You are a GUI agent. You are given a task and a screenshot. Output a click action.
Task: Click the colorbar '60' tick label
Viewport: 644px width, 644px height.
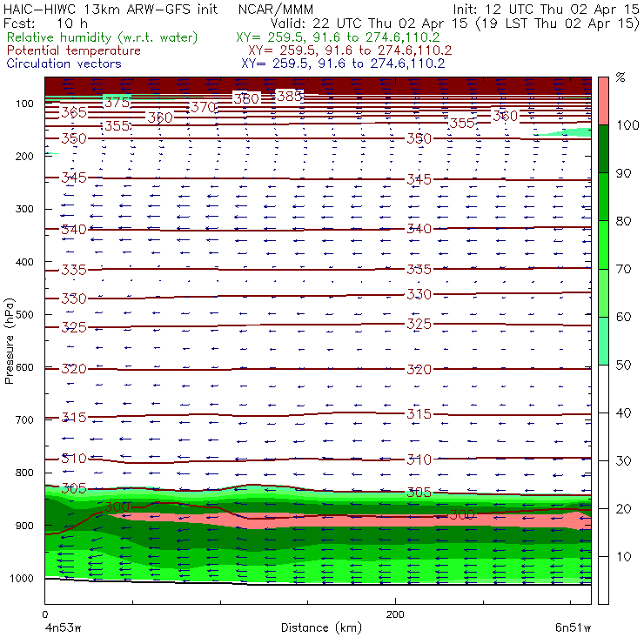623,317
